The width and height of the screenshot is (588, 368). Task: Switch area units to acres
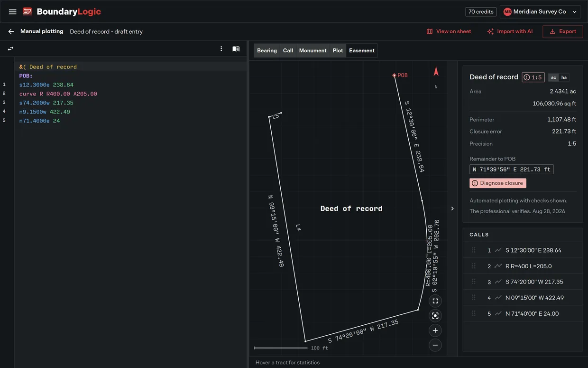pos(553,77)
